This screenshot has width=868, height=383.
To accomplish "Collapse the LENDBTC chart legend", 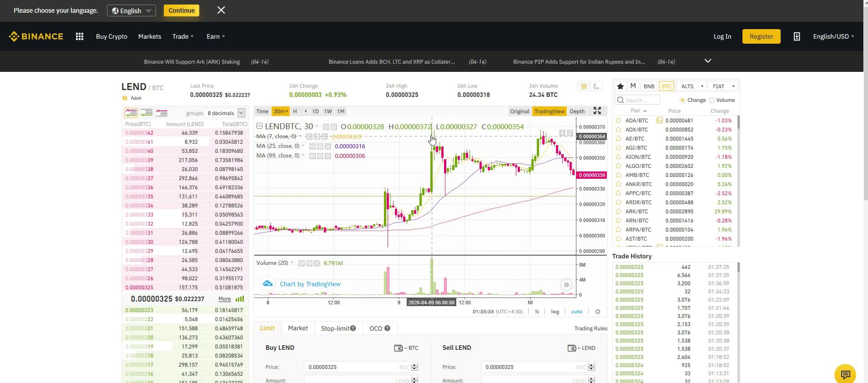I will pos(259,126).
